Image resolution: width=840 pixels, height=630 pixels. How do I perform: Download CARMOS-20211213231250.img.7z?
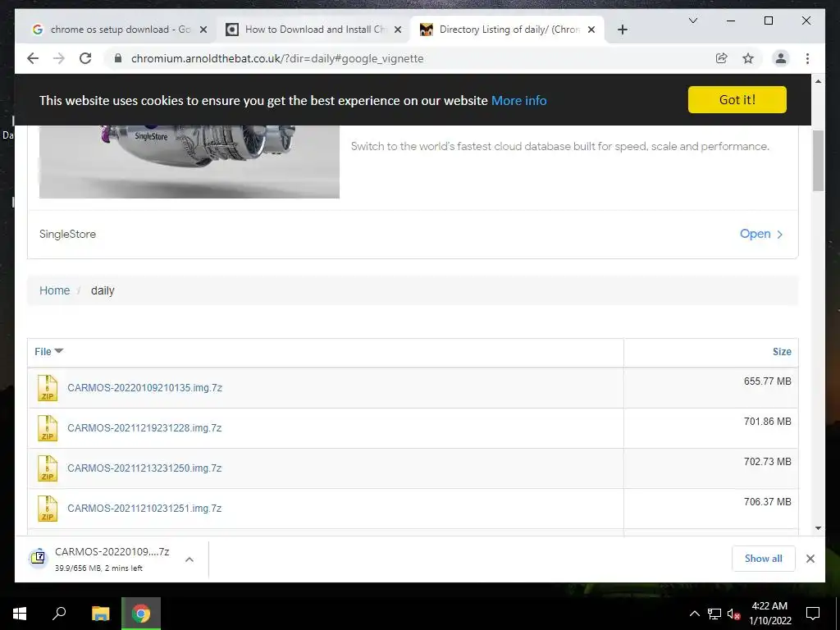(x=144, y=468)
